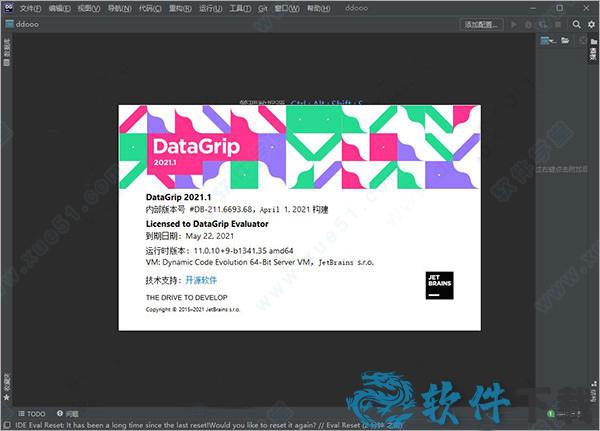The width and height of the screenshot is (600, 431).
Task: Open the 导航(N) menu
Action: 119,8
